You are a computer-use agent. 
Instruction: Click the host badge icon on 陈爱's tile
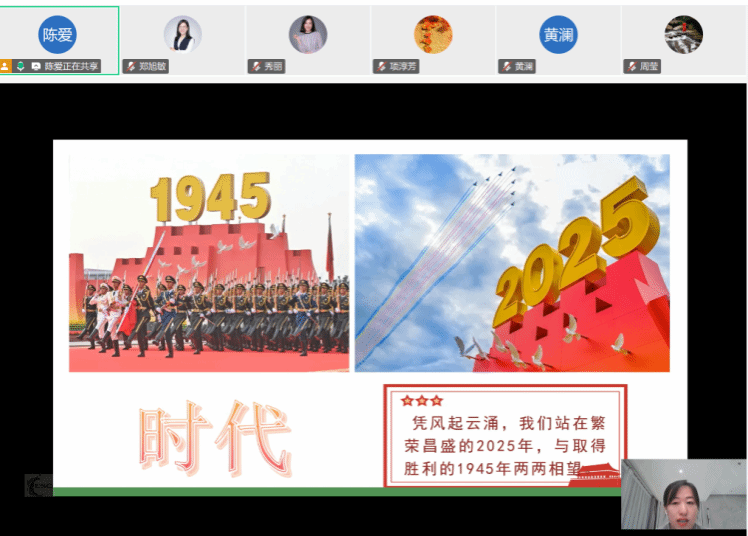[x=6, y=67]
